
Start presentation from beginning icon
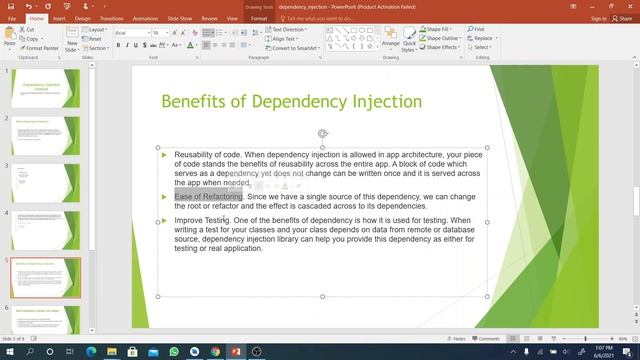pyautogui.click(x=67, y=7)
